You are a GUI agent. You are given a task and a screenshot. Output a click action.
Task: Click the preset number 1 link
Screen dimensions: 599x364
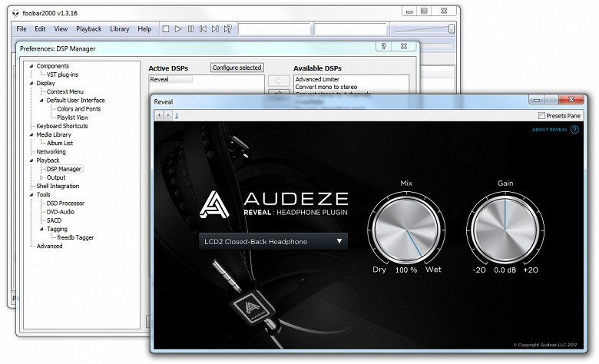click(x=177, y=116)
